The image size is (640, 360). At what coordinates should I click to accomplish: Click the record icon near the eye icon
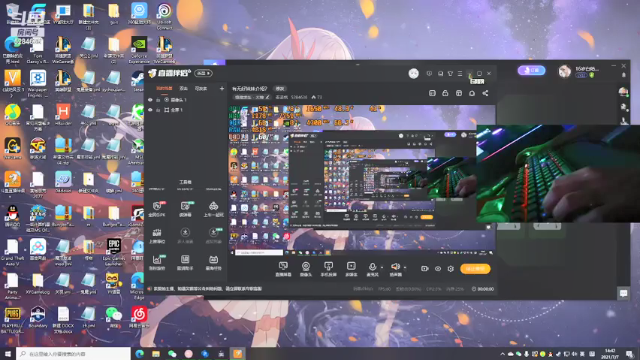click(424, 269)
